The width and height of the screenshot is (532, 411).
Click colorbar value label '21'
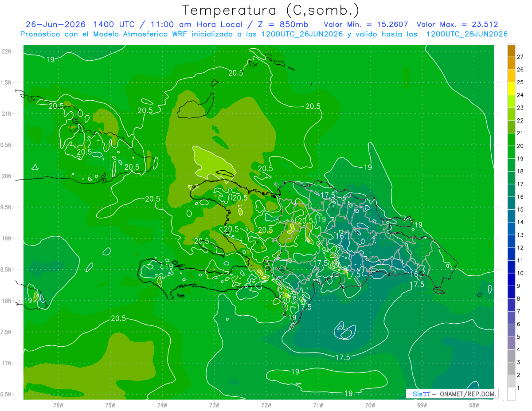coord(520,133)
